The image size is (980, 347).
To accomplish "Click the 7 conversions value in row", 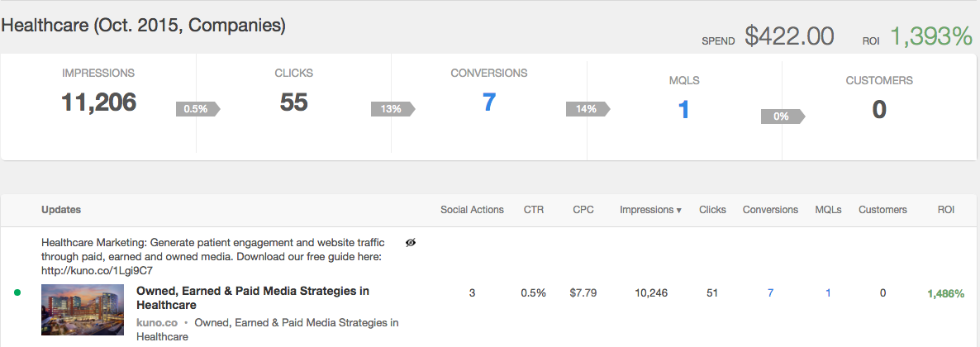I will click(770, 292).
